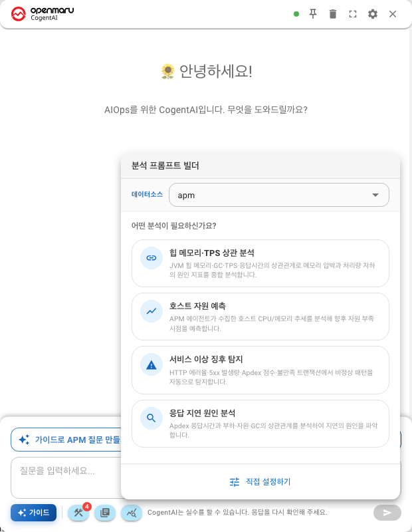Click the CogentAI는 실수를 할 수 있습니다 disclaimer
The width and height of the screenshot is (412, 532).
237,512
